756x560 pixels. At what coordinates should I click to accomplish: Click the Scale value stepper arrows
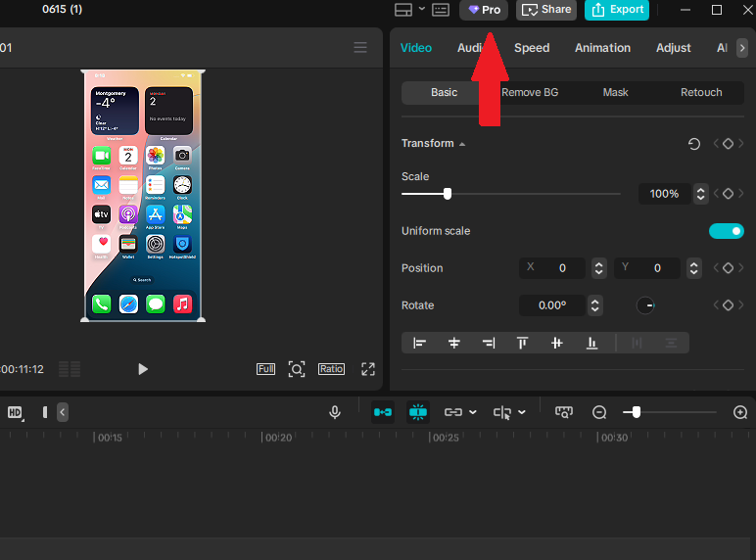point(700,194)
